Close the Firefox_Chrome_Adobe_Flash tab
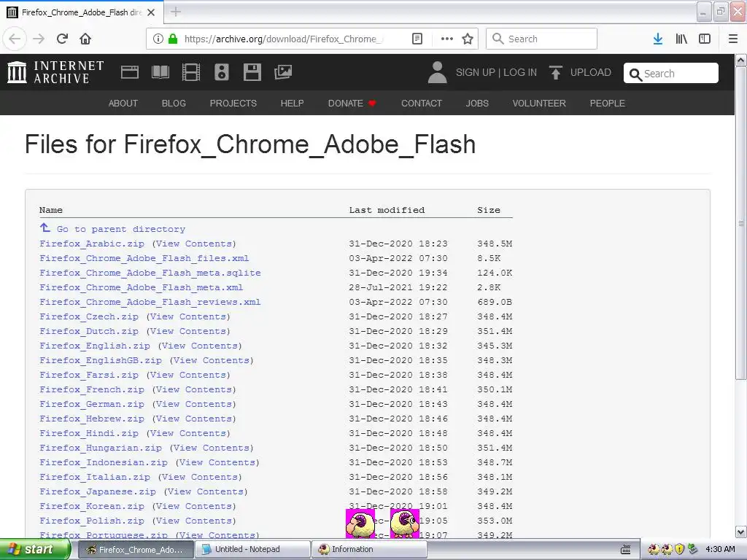Image resolution: width=747 pixels, height=560 pixels. pyautogui.click(x=151, y=12)
